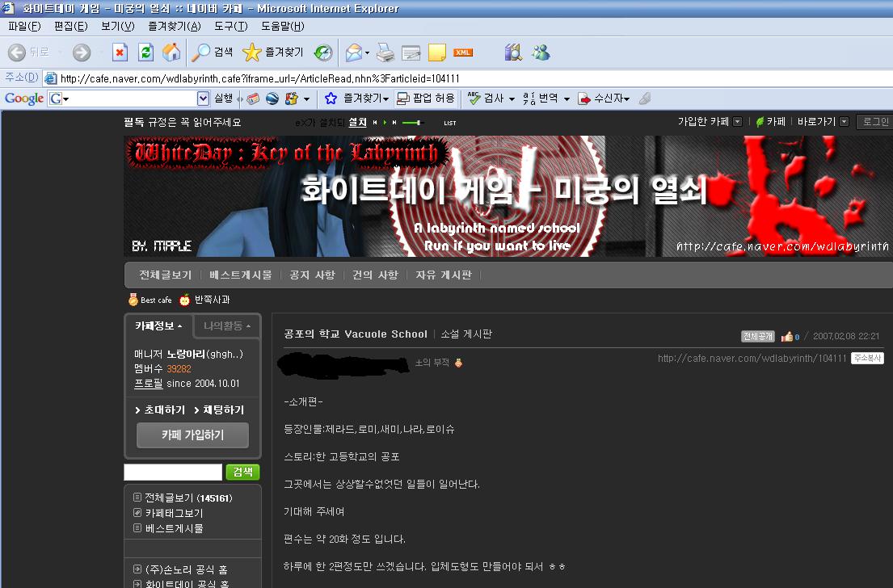The image size is (893, 588).
Task: Expand the 검사 dropdown arrow
Action: click(512, 99)
